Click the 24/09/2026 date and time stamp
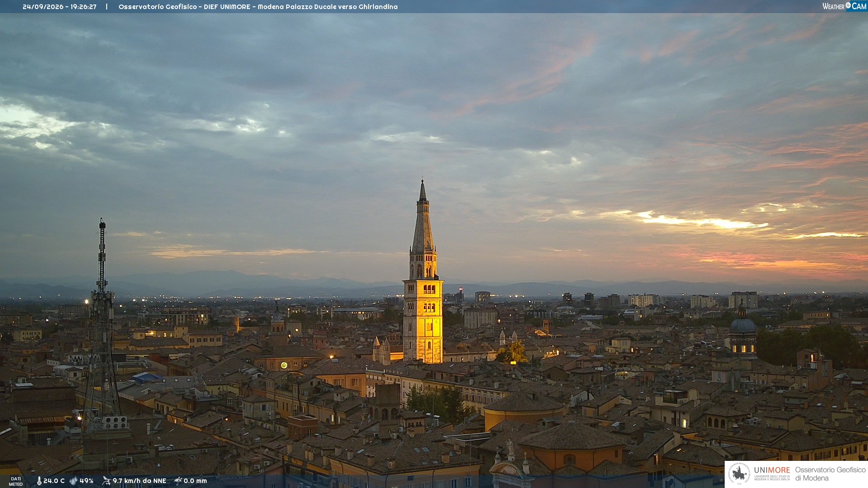The image size is (868, 488). point(60,7)
